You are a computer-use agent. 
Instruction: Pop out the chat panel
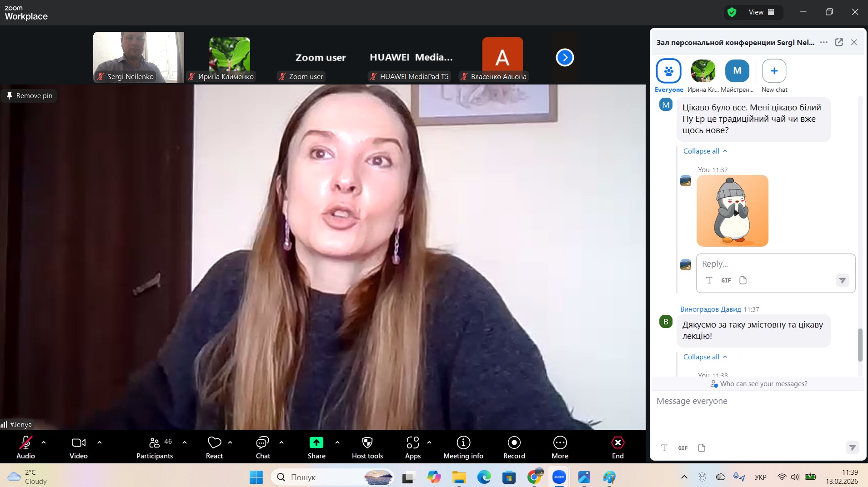pos(839,42)
